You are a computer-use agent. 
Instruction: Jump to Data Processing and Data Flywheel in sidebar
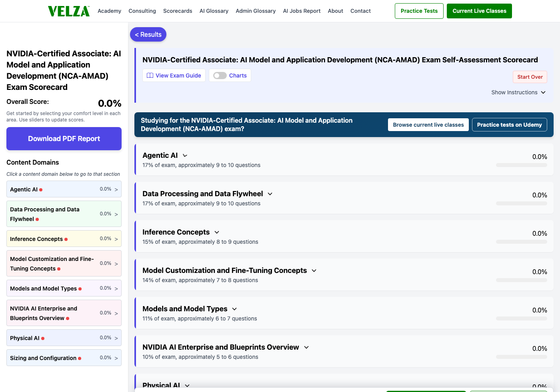pyautogui.click(x=64, y=214)
